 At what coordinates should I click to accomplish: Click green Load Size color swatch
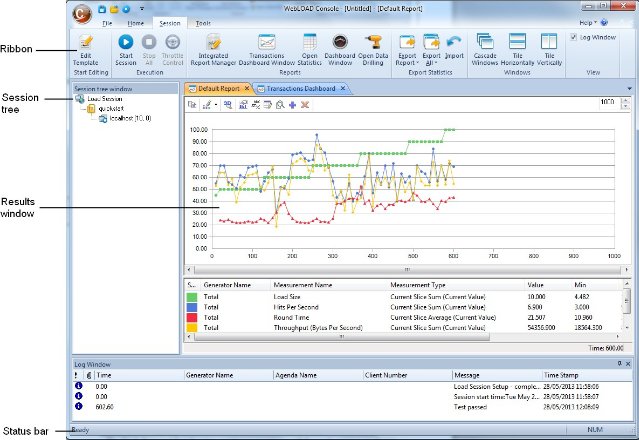[x=192, y=297]
